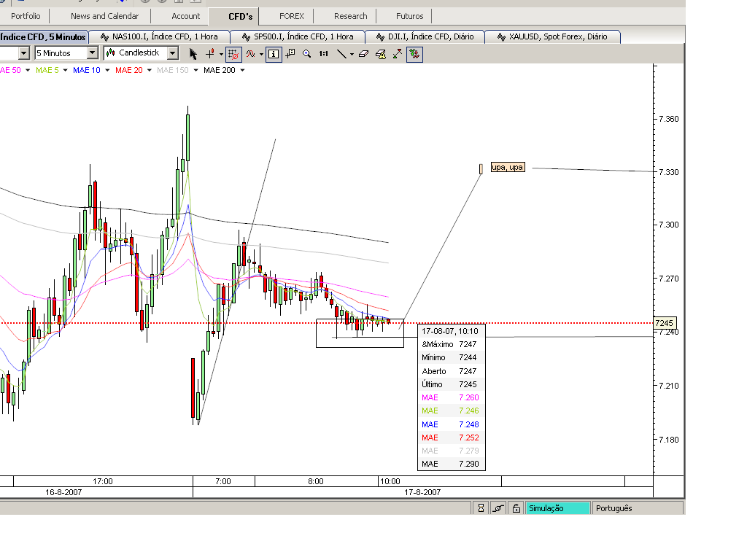Expand crosshair tool dropdown arrow
Viewport: 747px width, 560px height.
(x=221, y=54)
